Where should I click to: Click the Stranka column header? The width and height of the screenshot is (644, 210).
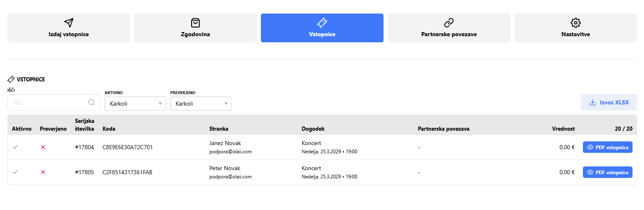pyautogui.click(x=219, y=129)
